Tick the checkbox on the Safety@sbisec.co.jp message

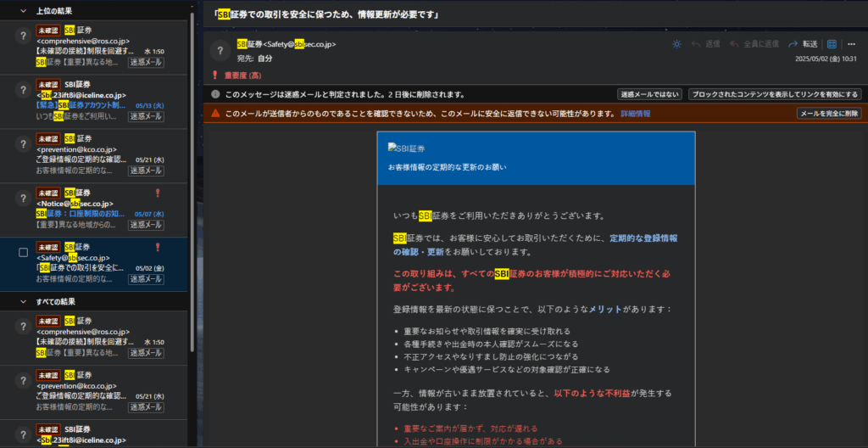pos(23,252)
